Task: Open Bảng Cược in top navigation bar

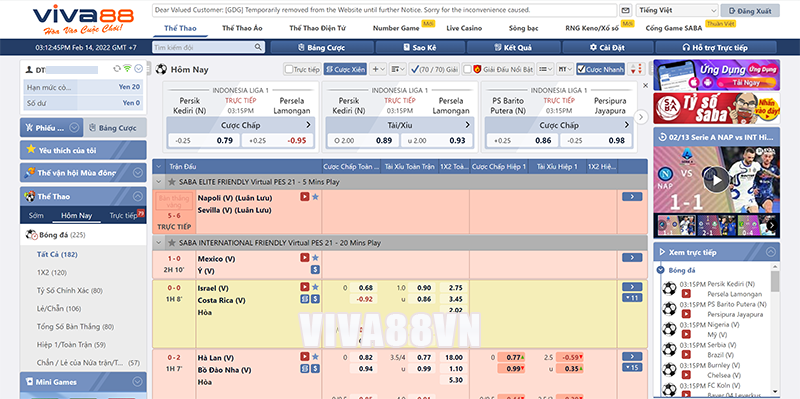Action: (x=321, y=47)
